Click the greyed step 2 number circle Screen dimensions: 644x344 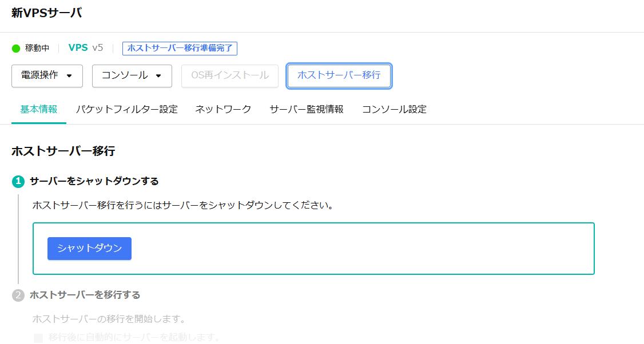(x=18, y=295)
